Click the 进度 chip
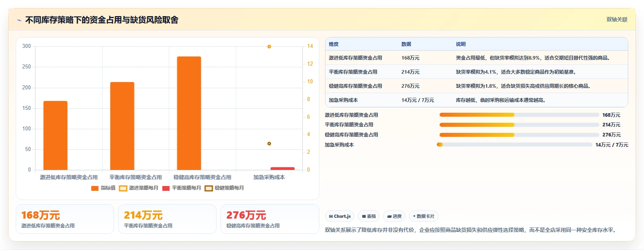Image resolution: width=644 pixels, height=250 pixels. 394,216
